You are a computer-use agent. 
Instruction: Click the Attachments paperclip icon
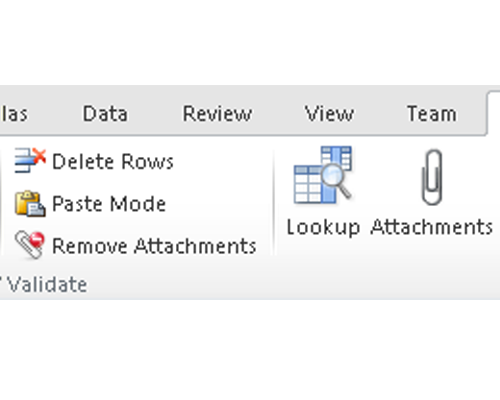[x=432, y=177]
